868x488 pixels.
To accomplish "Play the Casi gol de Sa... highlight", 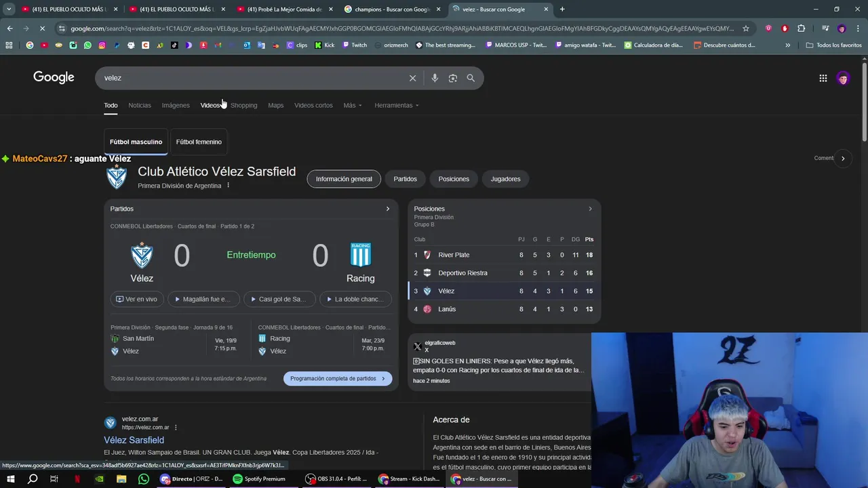I will click(x=279, y=299).
